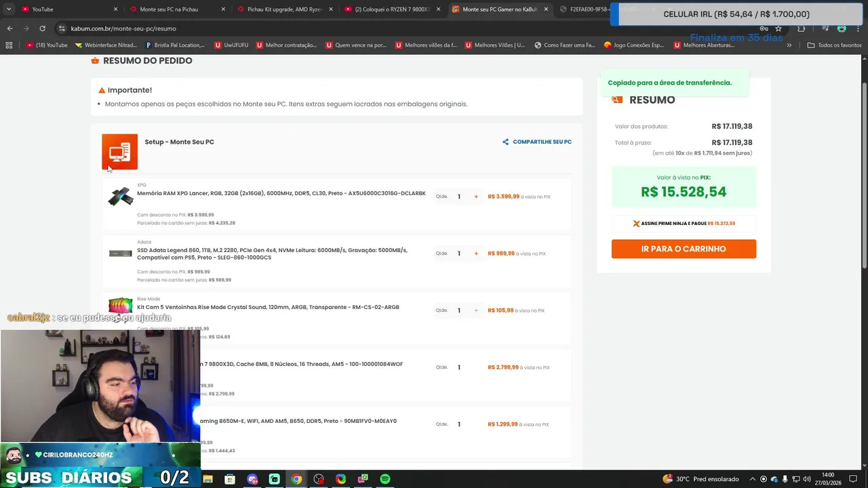This screenshot has width=868, height=488.
Task: Open the Adata Legend 860 SSD thumbnail
Action: [x=121, y=253]
